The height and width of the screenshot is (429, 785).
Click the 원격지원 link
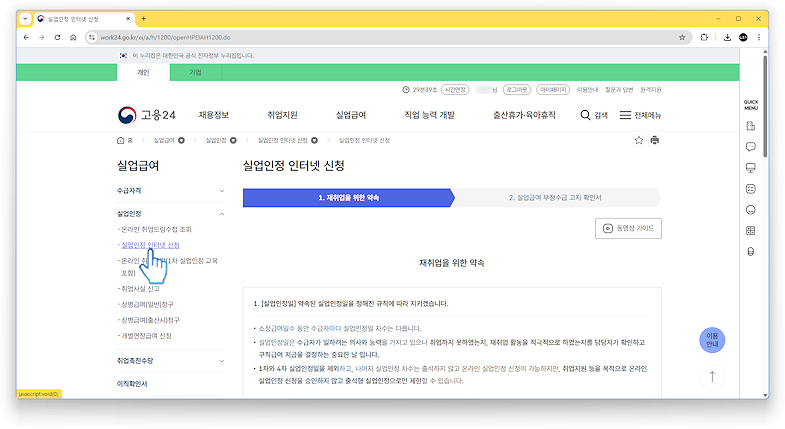[651, 90]
